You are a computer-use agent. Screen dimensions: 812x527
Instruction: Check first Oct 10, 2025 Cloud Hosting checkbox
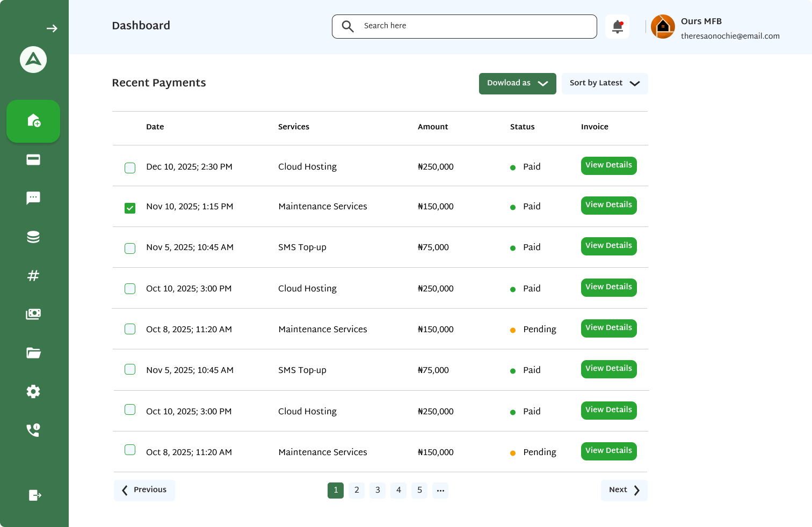click(x=130, y=288)
